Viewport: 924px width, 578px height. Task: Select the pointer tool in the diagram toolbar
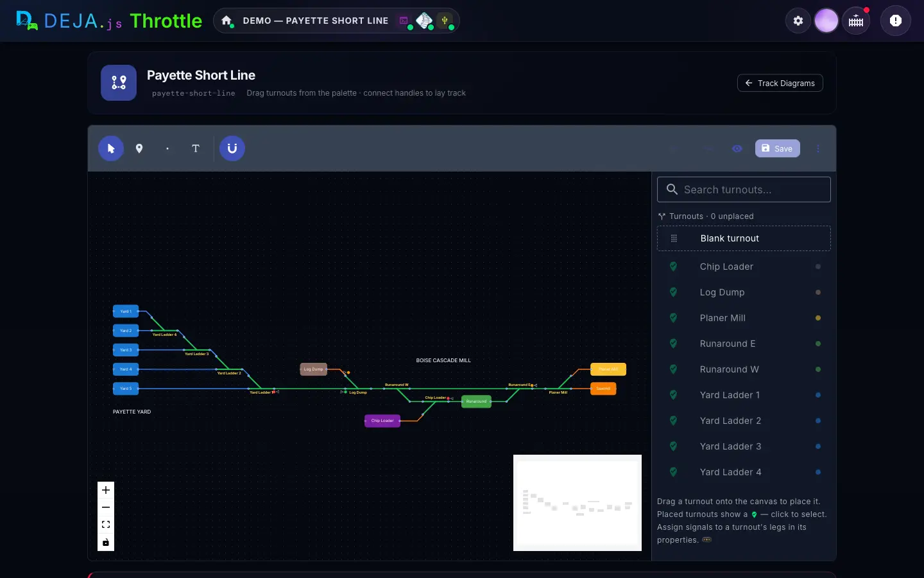[111, 148]
